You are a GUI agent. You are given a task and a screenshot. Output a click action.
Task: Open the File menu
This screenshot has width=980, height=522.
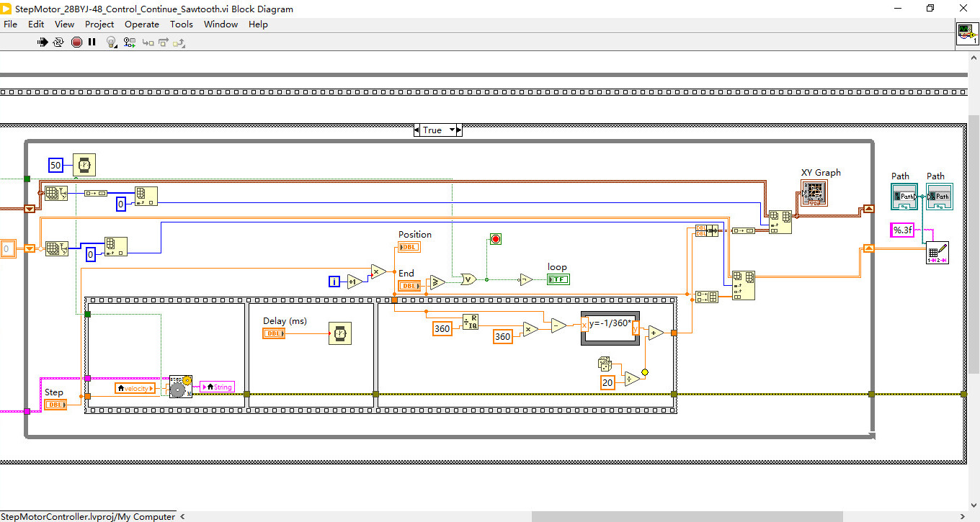(10, 24)
